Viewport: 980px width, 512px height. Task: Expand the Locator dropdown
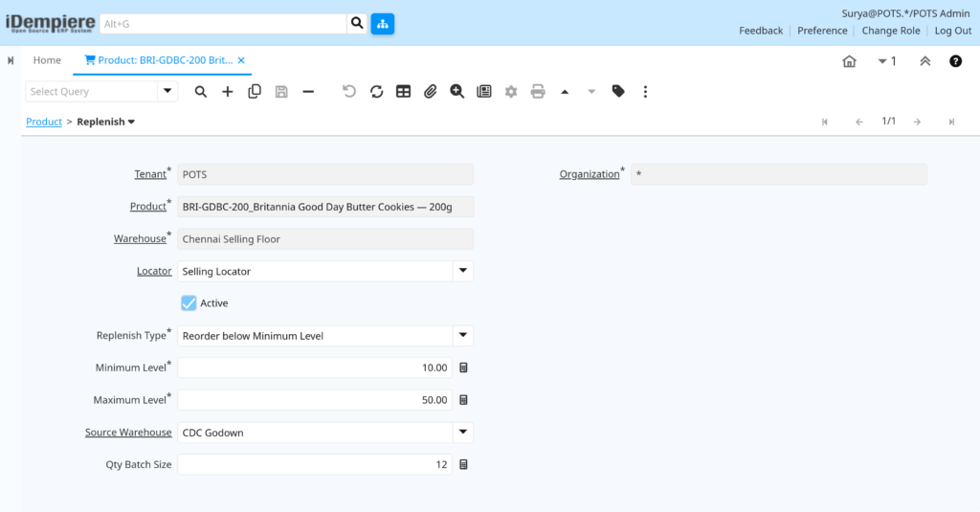[463, 271]
